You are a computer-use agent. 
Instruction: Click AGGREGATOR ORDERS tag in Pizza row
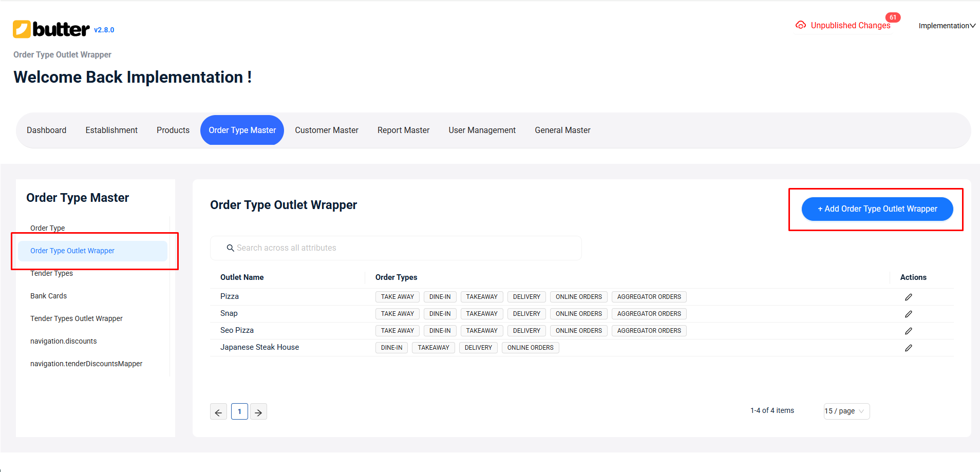tap(649, 297)
